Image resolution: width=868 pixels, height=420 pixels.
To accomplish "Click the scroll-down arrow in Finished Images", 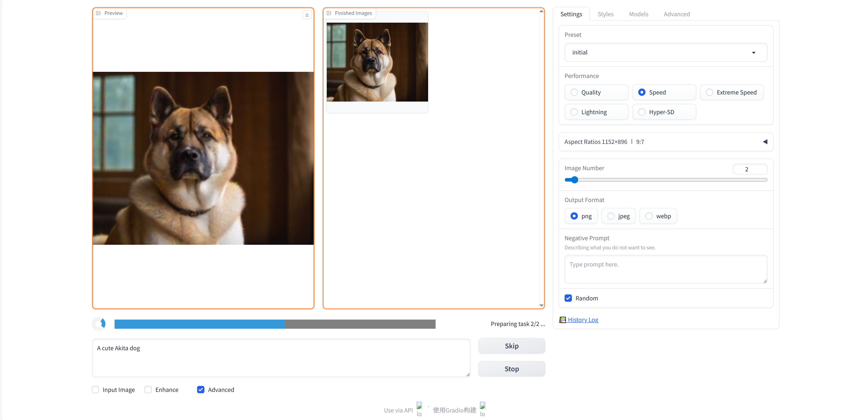I will pyautogui.click(x=541, y=305).
